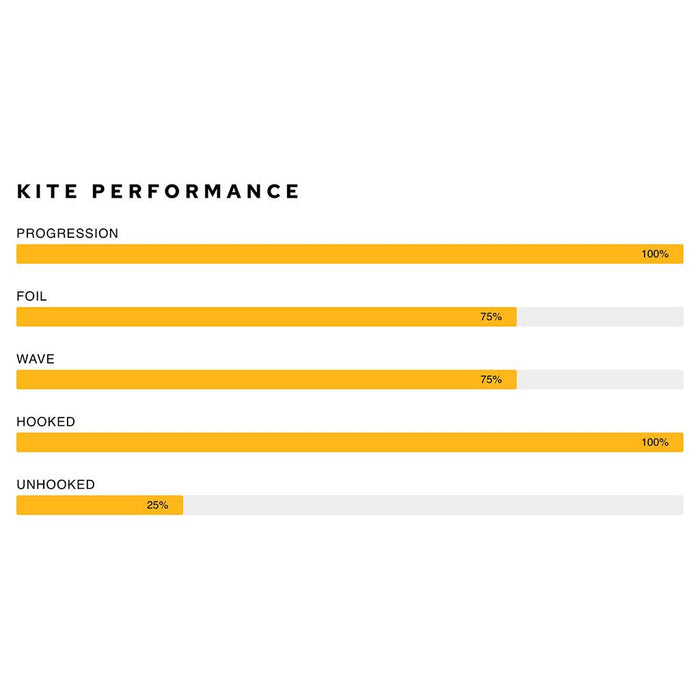Click the PROGRESSION label text
The width and height of the screenshot is (700, 700).
[67, 233]
